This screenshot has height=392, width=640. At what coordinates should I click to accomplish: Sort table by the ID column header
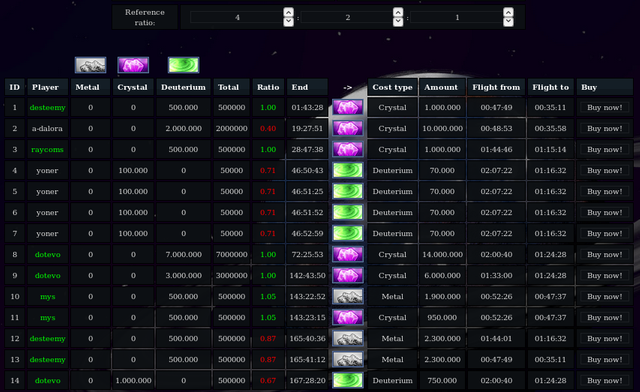(x=15, y=87)
